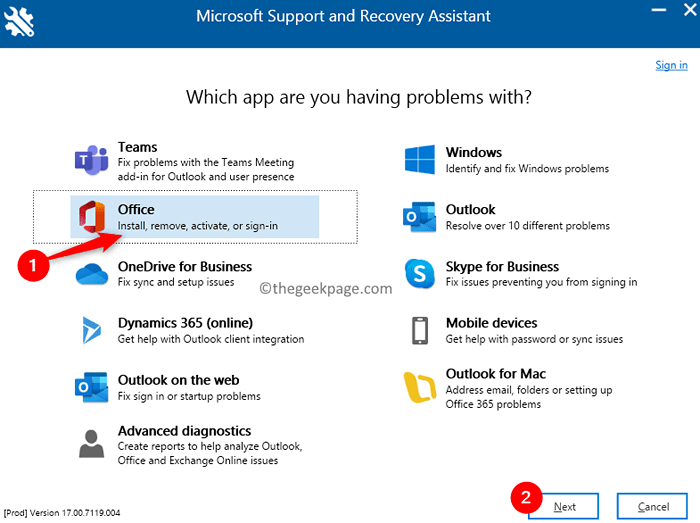The width and height of the screenshot is (700, 523).
Task: Choose the Dynamics 365 icon
Action: coord(91,330)
